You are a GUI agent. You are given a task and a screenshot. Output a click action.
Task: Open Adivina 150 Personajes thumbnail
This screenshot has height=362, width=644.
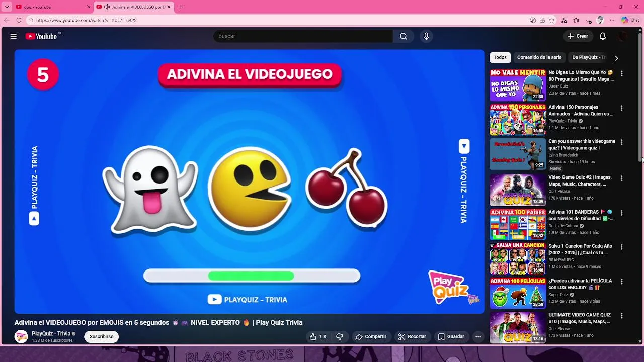[518, 120]
